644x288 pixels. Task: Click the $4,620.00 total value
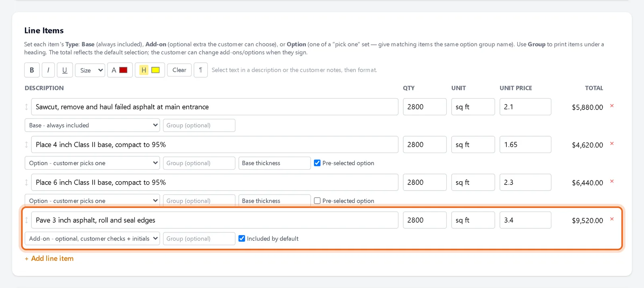tap(587, 145)
